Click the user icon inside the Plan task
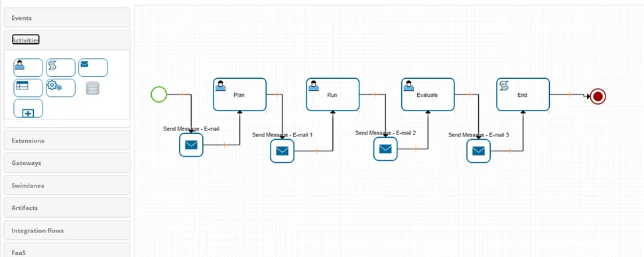The height and width of the screenshot is (257, 644). tap(221, 85)
